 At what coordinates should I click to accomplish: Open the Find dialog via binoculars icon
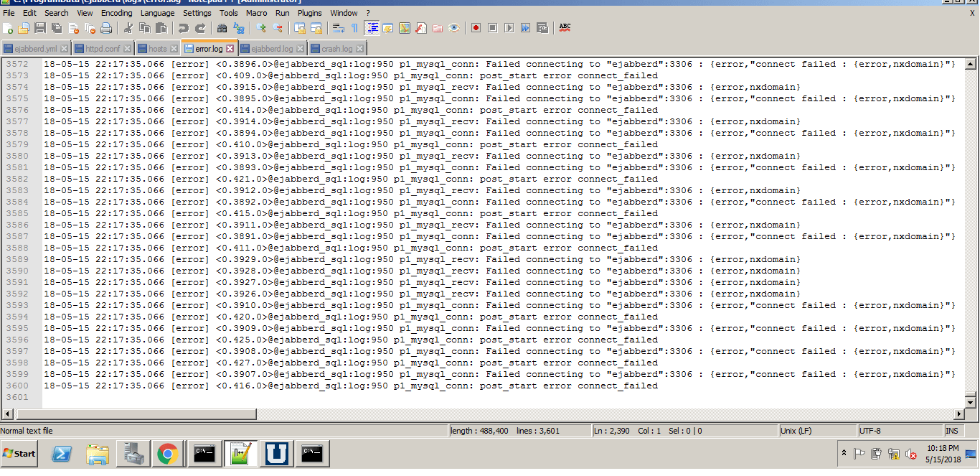click(222, 28)
